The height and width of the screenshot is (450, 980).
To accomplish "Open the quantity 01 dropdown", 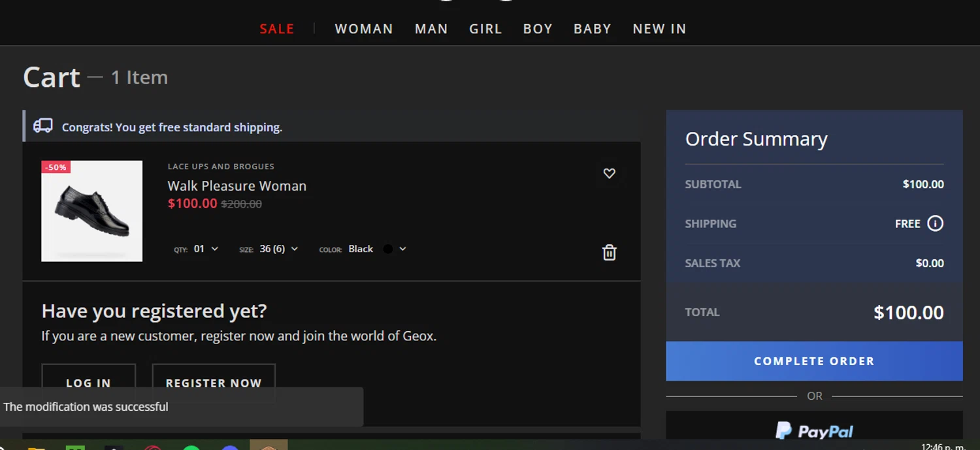I will 206,249.
